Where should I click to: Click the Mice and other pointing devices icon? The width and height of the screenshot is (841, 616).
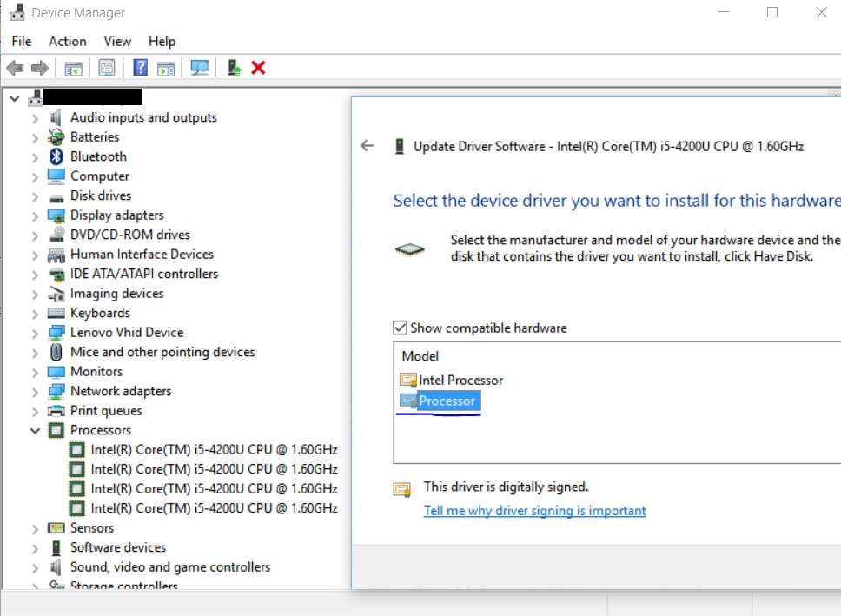(56, 352)
